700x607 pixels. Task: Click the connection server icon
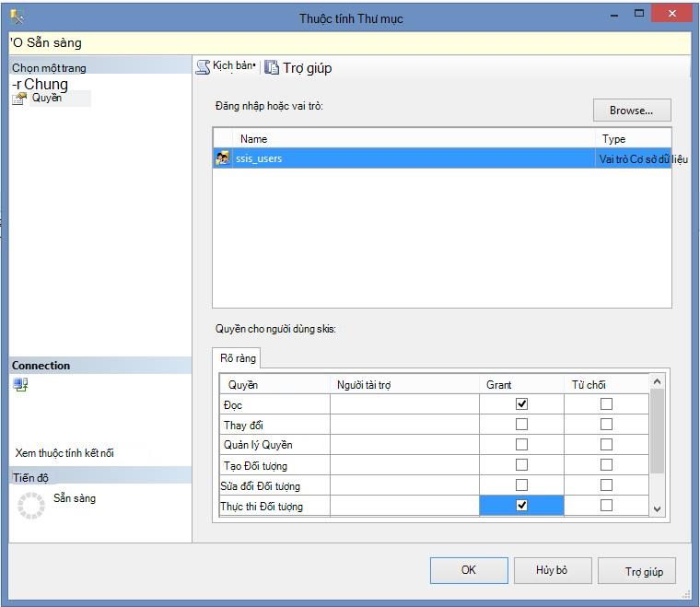click(20, 384)
